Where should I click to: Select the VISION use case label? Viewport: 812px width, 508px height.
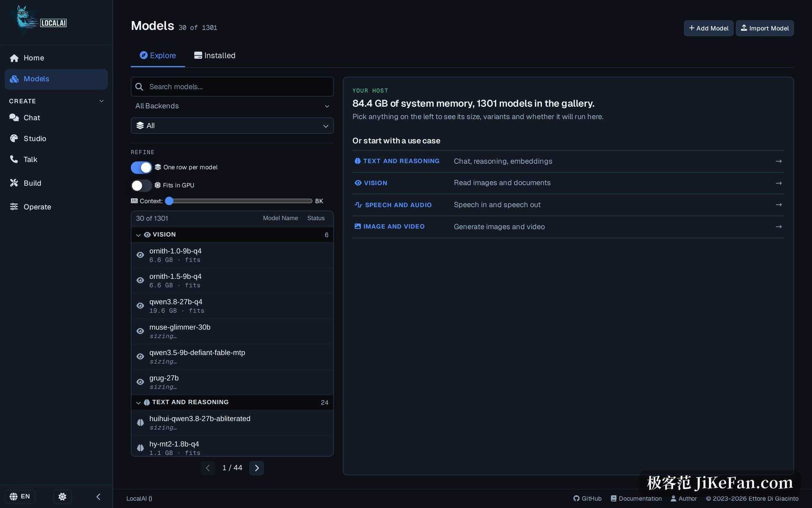376,183
